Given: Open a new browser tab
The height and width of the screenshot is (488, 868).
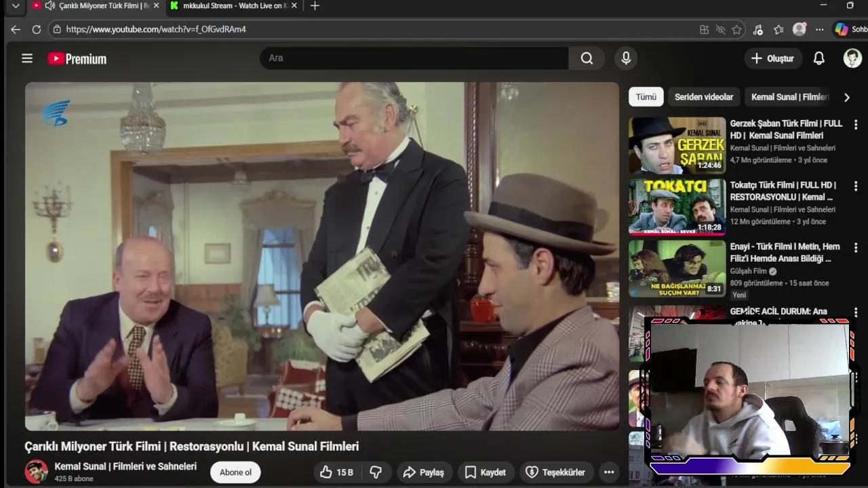Looking at the screenshot, I should pyautogui.click(x=315, y=6).
